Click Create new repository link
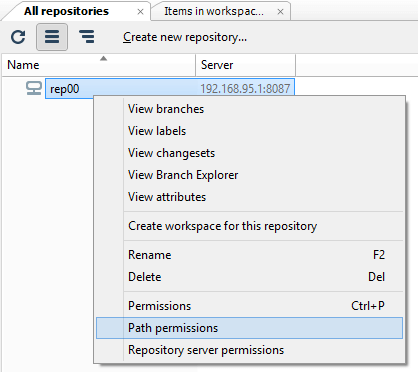 pos(185,37)
